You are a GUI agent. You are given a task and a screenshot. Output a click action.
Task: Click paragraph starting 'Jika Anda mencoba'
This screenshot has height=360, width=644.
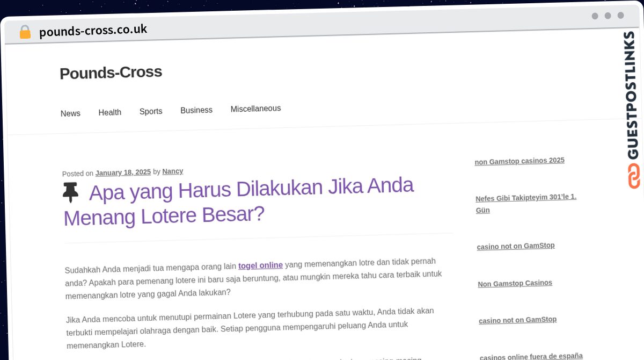click(x=251, y=328)
